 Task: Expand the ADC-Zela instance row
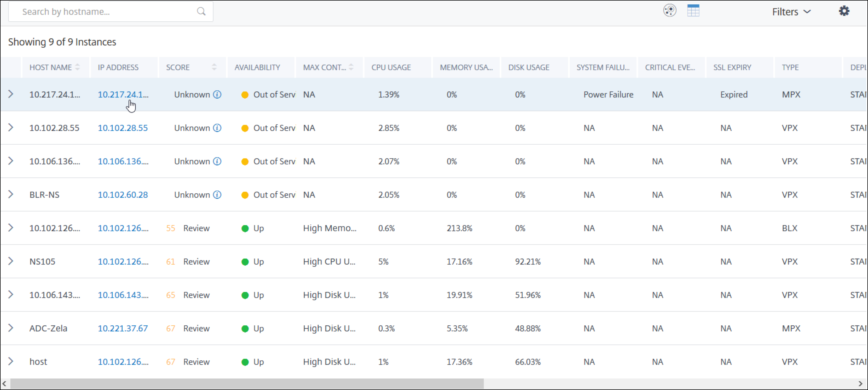[x=11, y=328]
